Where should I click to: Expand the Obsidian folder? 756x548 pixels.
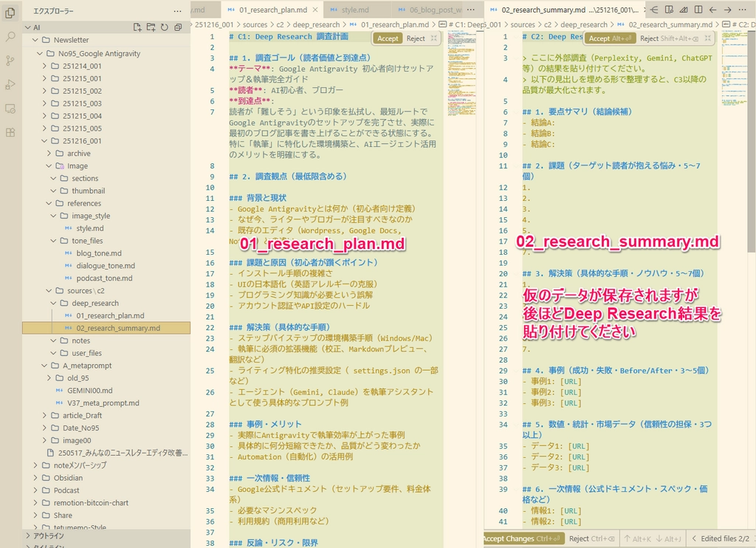[x=35, y=478]
